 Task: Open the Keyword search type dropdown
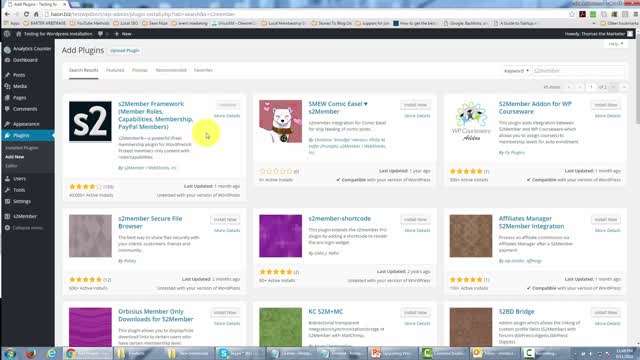(516, 71)
